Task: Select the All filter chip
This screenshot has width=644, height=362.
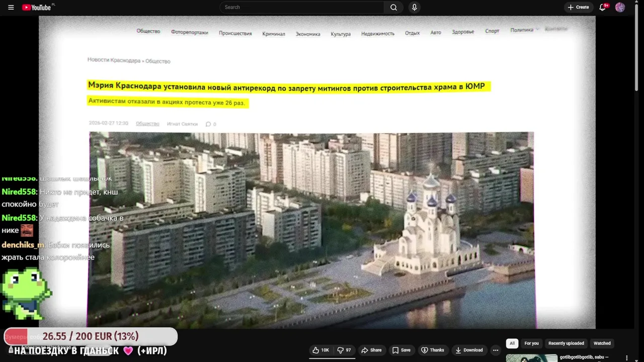Action: tap(512, 343)
